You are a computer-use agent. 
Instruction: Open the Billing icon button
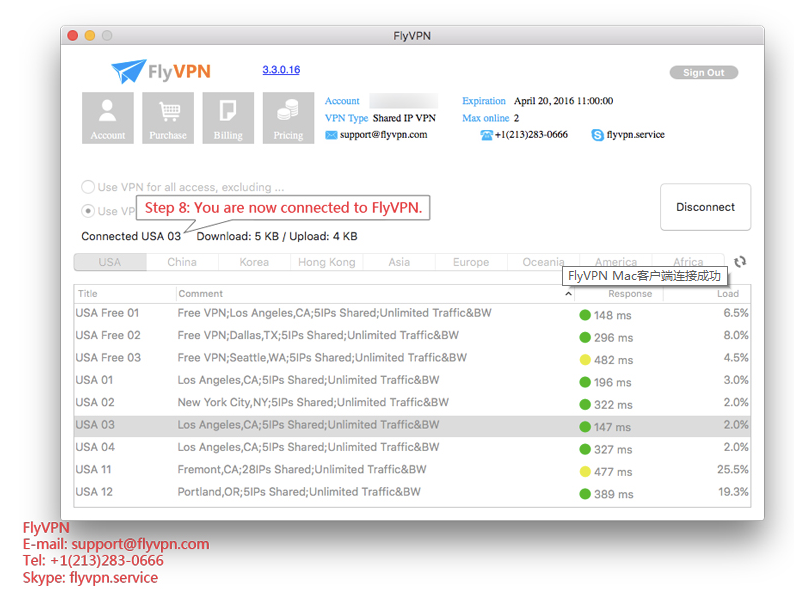point(228,118)
